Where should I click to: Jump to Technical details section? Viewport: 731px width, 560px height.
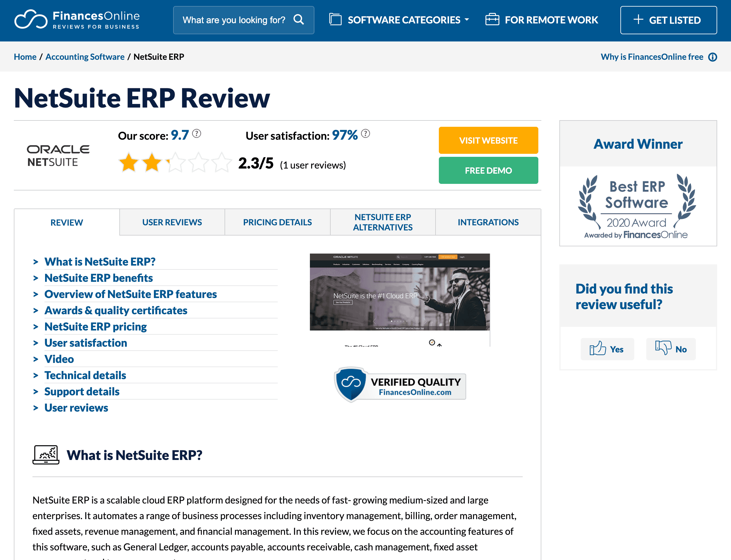click(x=85, y=375)
